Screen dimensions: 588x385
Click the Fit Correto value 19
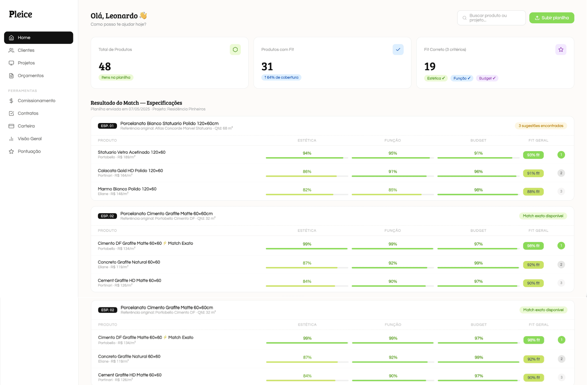tap(430, 66)
